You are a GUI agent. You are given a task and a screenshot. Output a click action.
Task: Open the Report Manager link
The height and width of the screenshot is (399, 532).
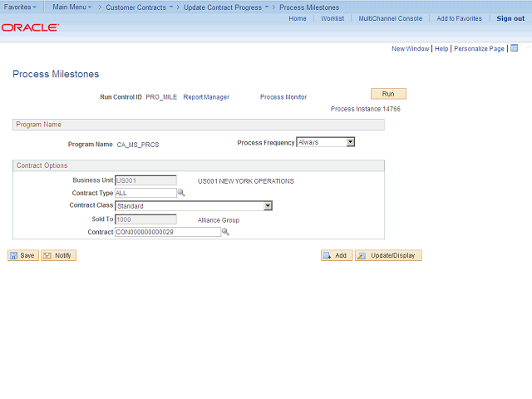tap(206, 97)
